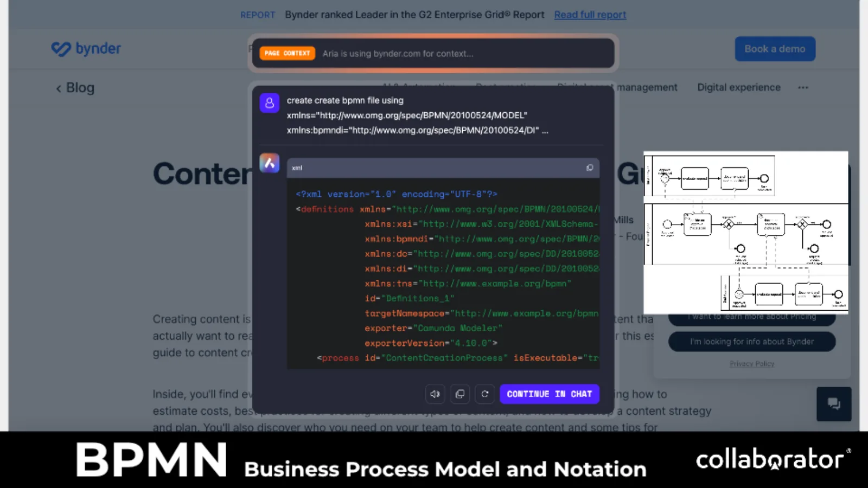Open the Read full report link
This screenshot has width=868, height=488.
point(590,15)
